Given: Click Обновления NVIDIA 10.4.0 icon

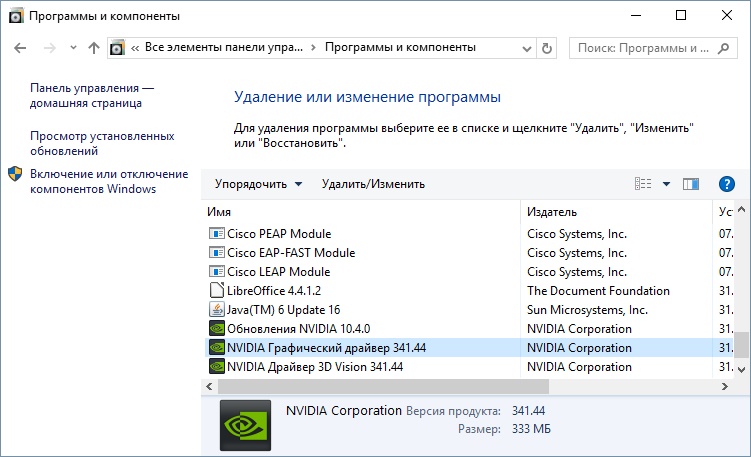Looking at the screenshot, I should [217, 329].
